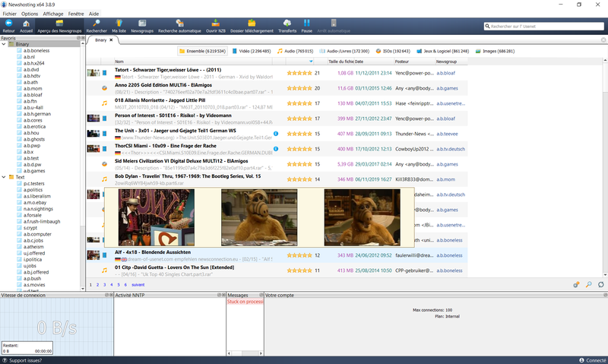This screenshot has height=364, width=608.
Task: Click Favoris panel vertical scrollbar down arrow
Action: tap(83, 289)
